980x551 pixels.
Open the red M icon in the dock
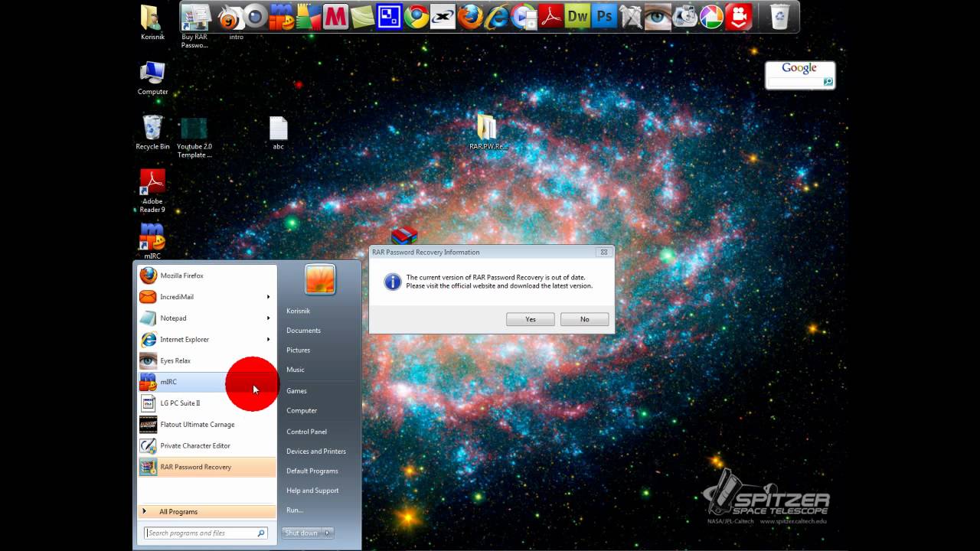[x=335, y=16]
